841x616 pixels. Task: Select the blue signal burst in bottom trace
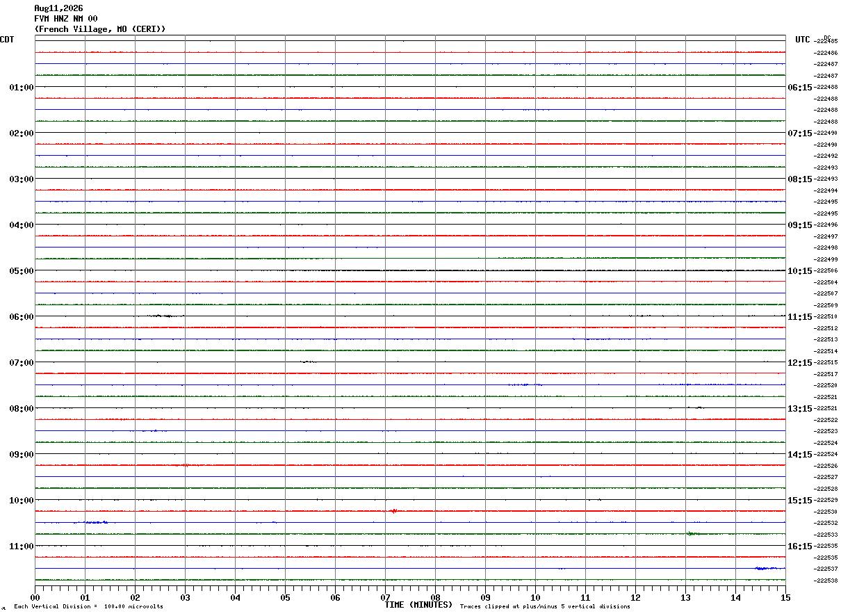pyautogui.click(x=769, y=568)
